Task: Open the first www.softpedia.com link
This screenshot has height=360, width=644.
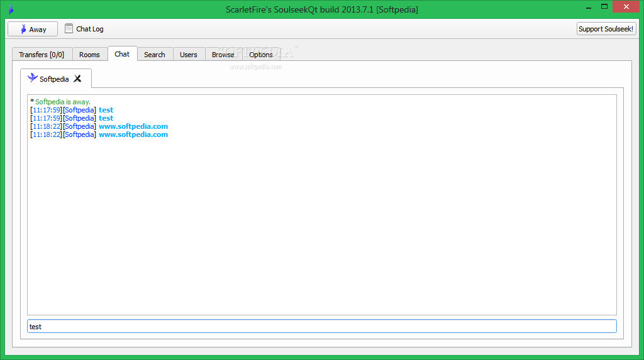Action: pos(133,126)
